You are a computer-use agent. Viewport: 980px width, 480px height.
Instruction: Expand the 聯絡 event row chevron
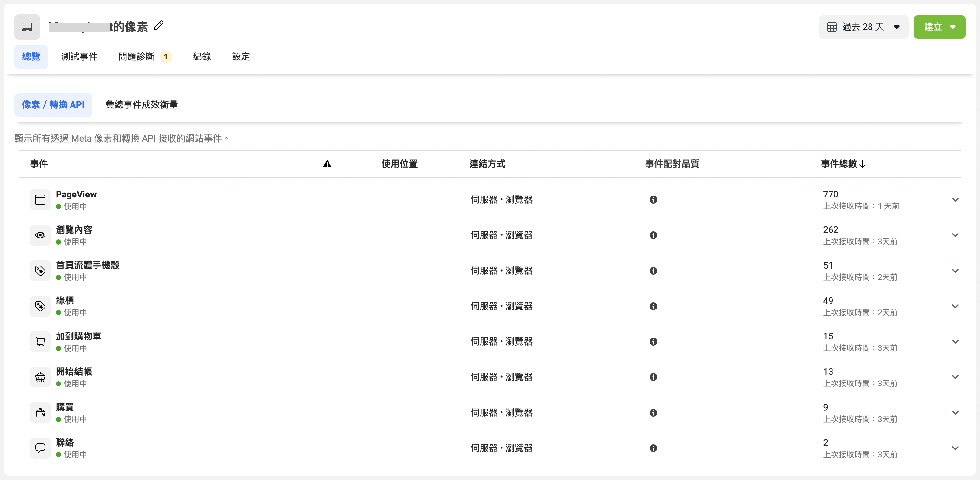955,448
